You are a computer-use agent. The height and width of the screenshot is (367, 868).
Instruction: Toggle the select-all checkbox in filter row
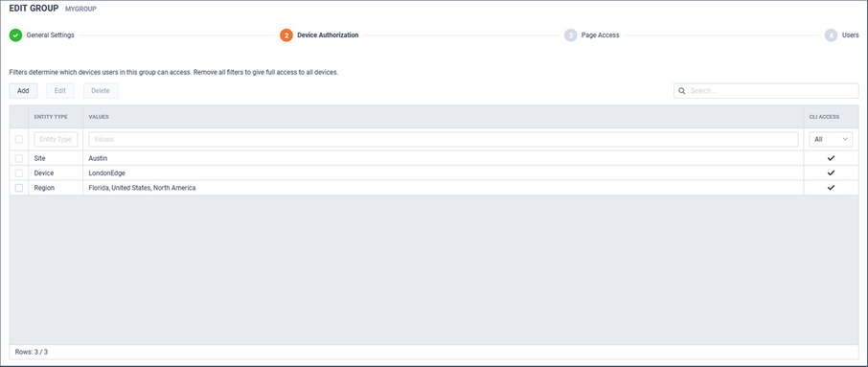[x=19, y=140]
